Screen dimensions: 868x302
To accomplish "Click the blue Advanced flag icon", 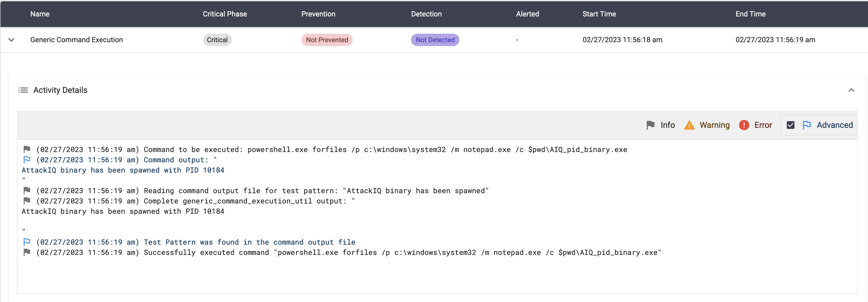I will (x=807, y=125).
